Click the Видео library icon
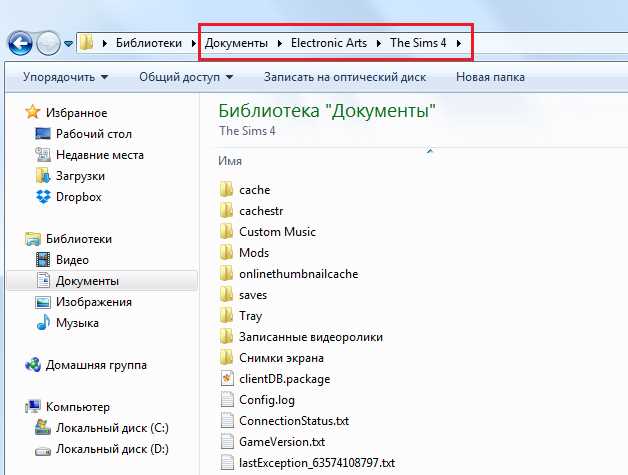This screenshot has width=628, height=475. [43, 260]
